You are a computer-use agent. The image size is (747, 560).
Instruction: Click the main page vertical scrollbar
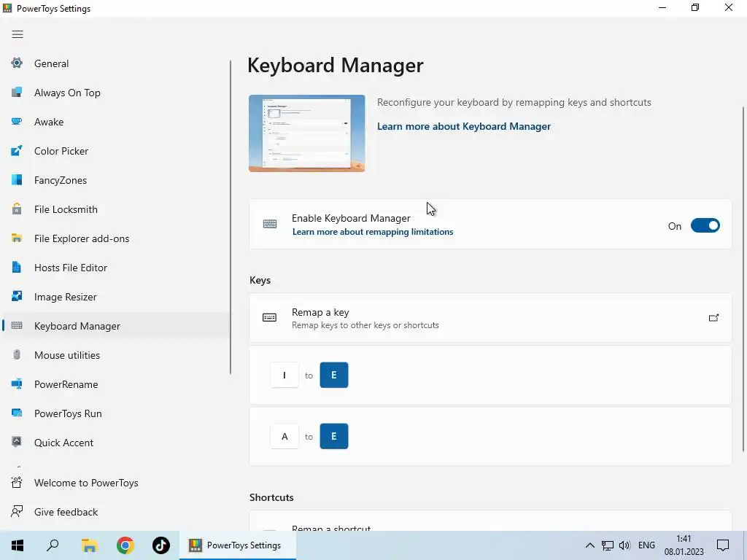(x=743, y=279)
